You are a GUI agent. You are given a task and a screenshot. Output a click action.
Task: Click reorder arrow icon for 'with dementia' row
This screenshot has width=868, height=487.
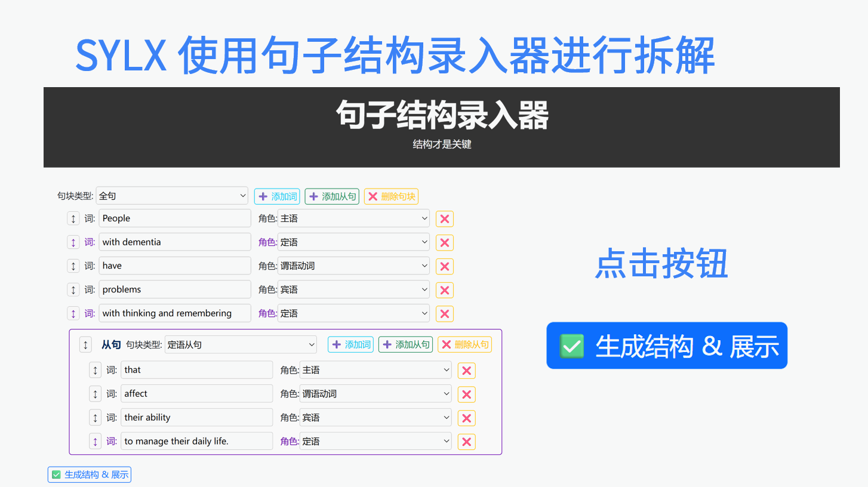pyautogui.click(x=73, y=242)
